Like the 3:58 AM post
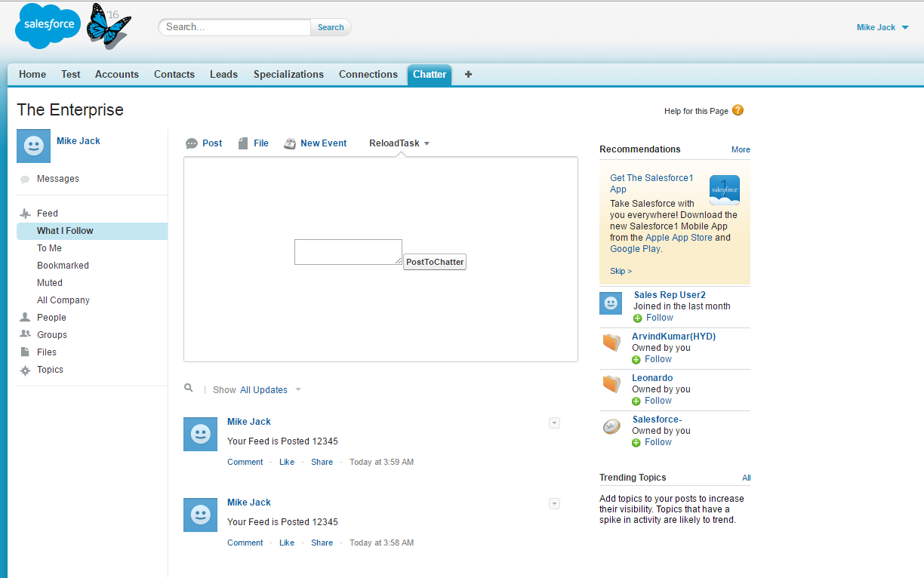The width and height of the screenshot is (924, 578). [287, 543]
